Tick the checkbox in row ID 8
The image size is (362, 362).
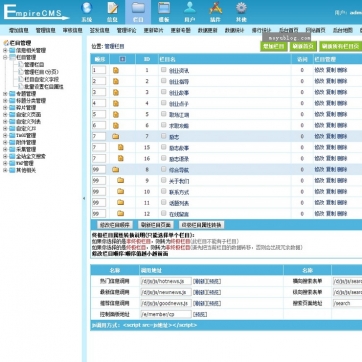[x=164, y=169]
